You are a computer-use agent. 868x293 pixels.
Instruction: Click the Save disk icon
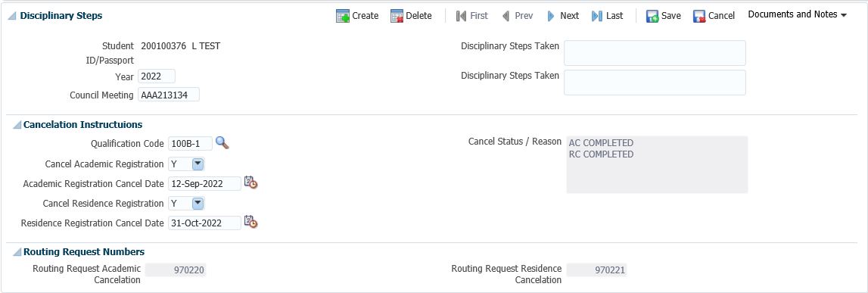click(x=652, y=16)
